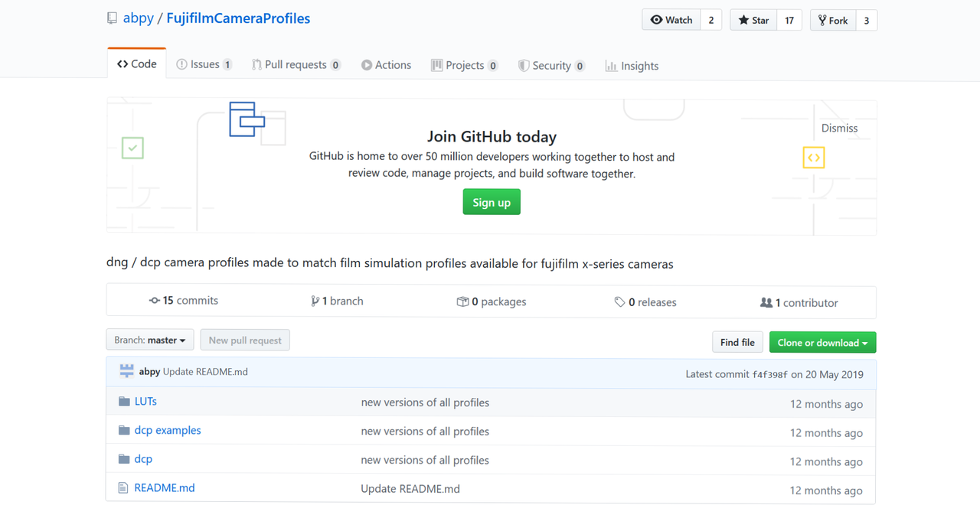Viewport: 980px width, 505px height.
Task: Watch this repository
Action: (x=671, y=21)
